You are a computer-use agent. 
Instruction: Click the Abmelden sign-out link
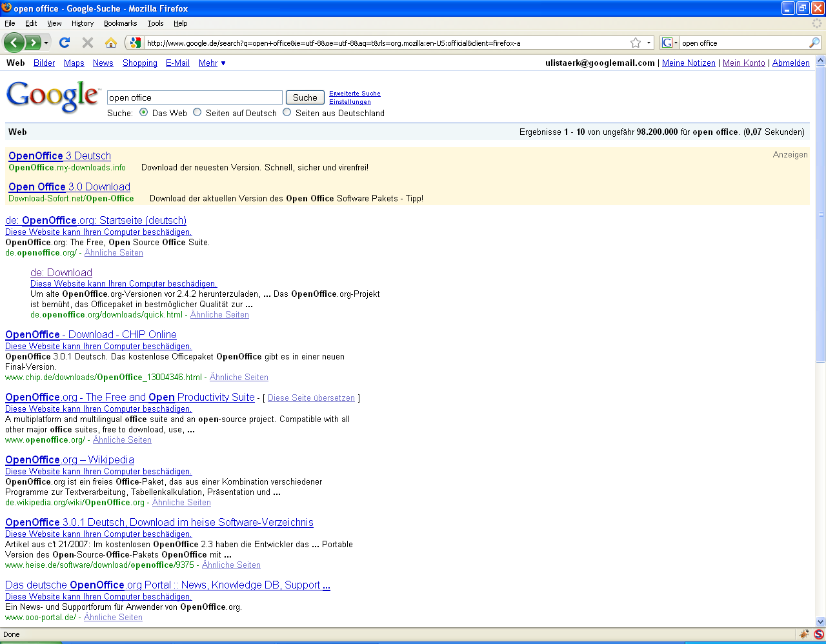coord(791,63)
